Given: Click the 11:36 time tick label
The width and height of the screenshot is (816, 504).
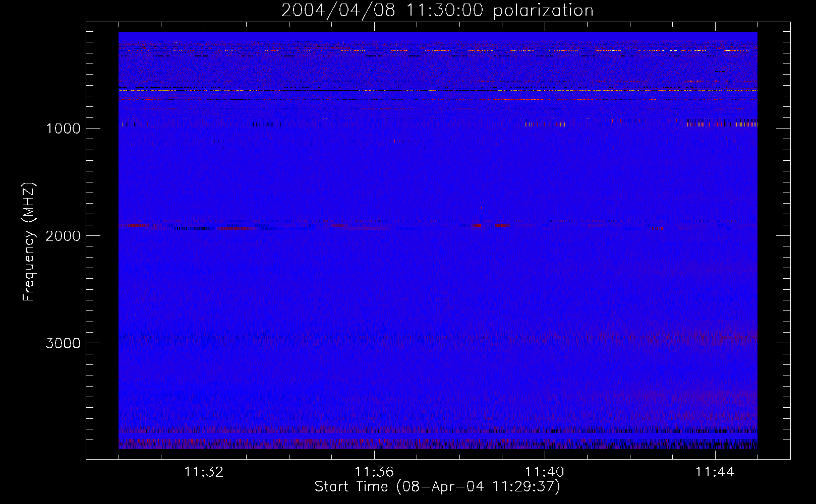Looking at the screenshot, I should (374, 472).
